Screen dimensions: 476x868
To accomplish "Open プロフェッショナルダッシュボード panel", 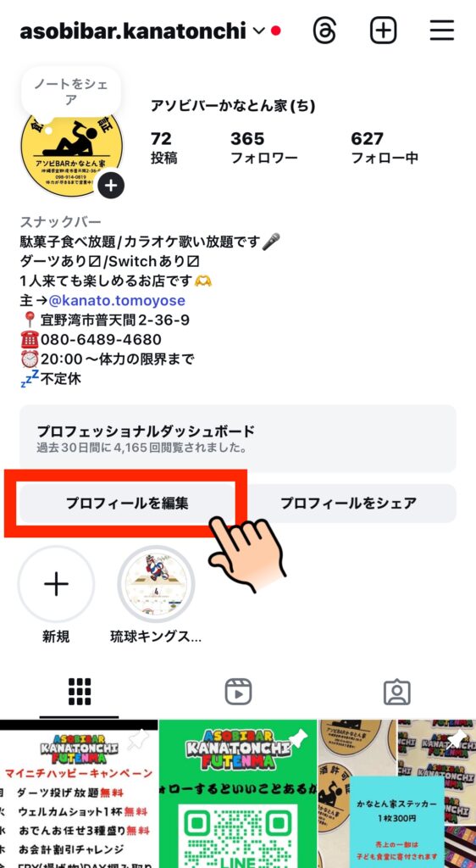I will pyautogui.click(x=238, y=438).
